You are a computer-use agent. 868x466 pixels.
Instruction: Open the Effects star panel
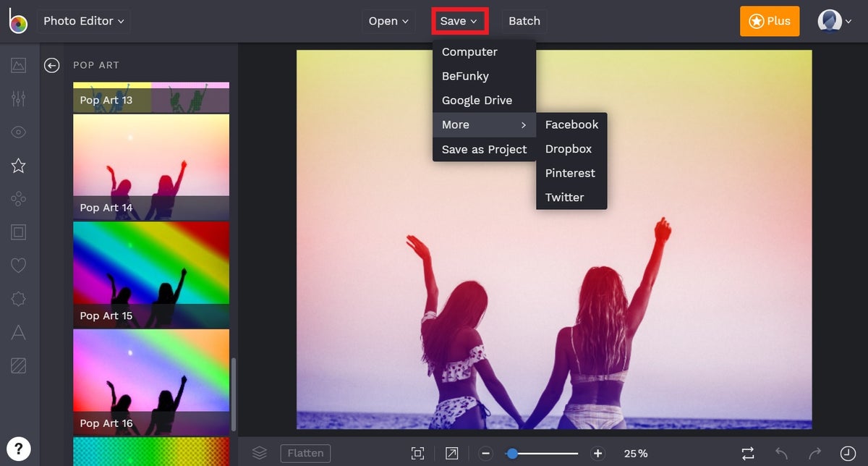point(18,166)
